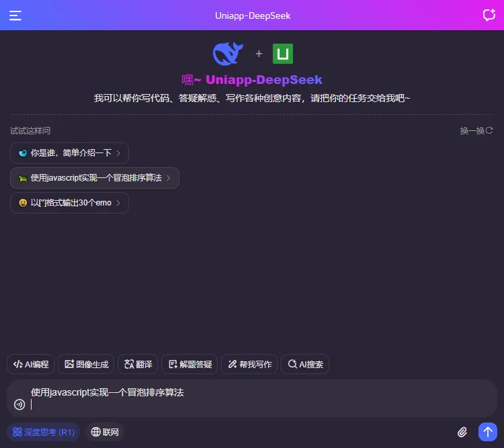Toggle 联网 web search

105,432
